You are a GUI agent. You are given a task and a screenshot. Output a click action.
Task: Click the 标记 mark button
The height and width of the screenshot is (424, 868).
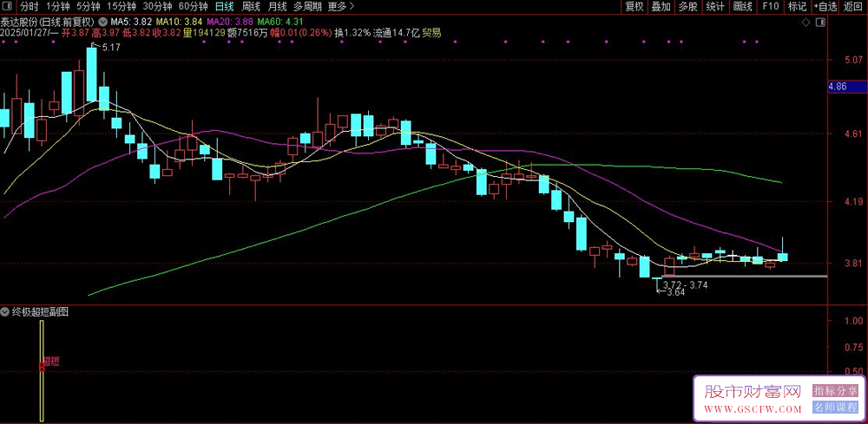[x=797, y=7]
